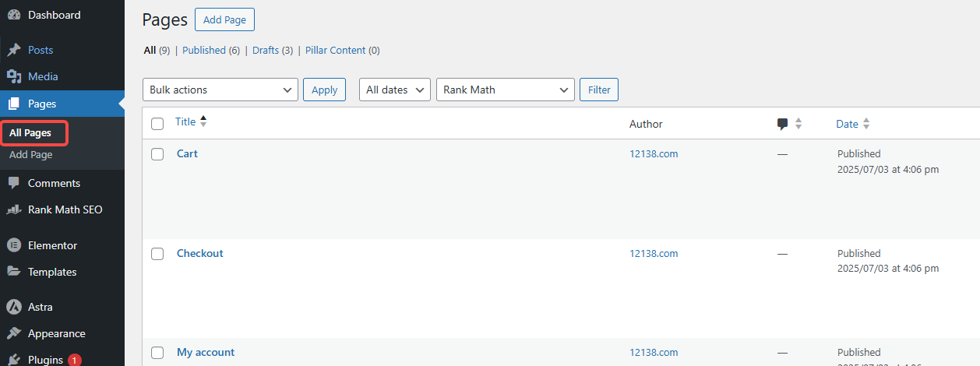Image resolution: width=980 pixels, height=366 pixels.
Task: Sort by the comments bubble column icon
Action: coord(783,124)
